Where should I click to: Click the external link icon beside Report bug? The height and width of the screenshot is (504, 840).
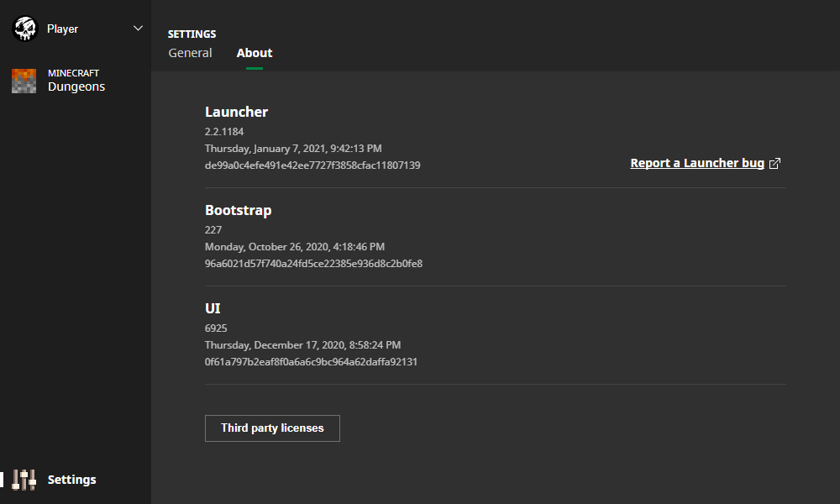point(775,164)
